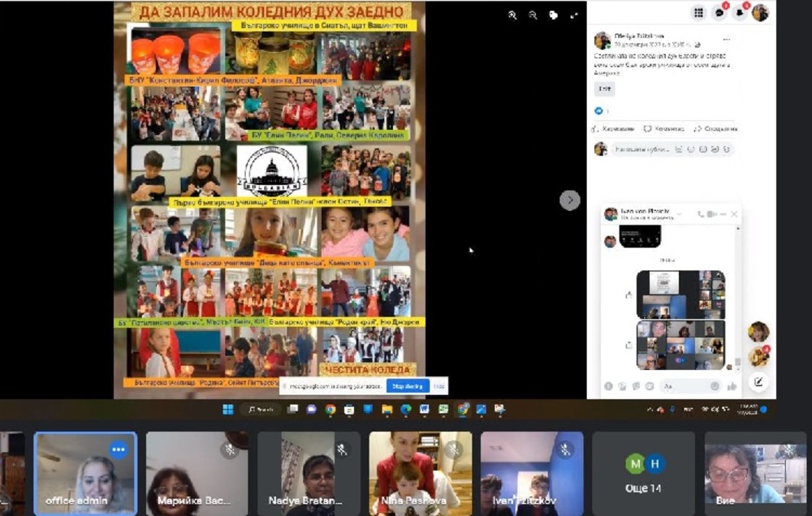View the post like reaction count
This screenshot has width=812, height=516.
pos(601,111)
